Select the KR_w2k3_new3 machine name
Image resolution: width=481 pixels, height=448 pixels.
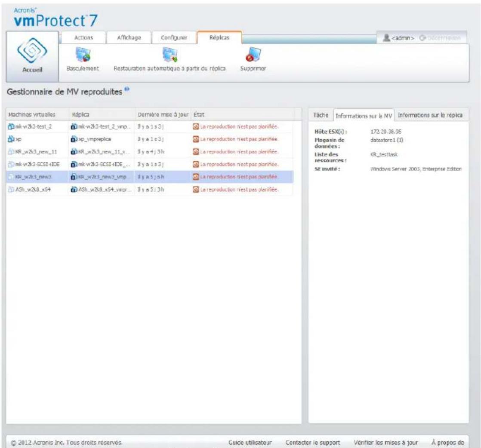[33, 177]
